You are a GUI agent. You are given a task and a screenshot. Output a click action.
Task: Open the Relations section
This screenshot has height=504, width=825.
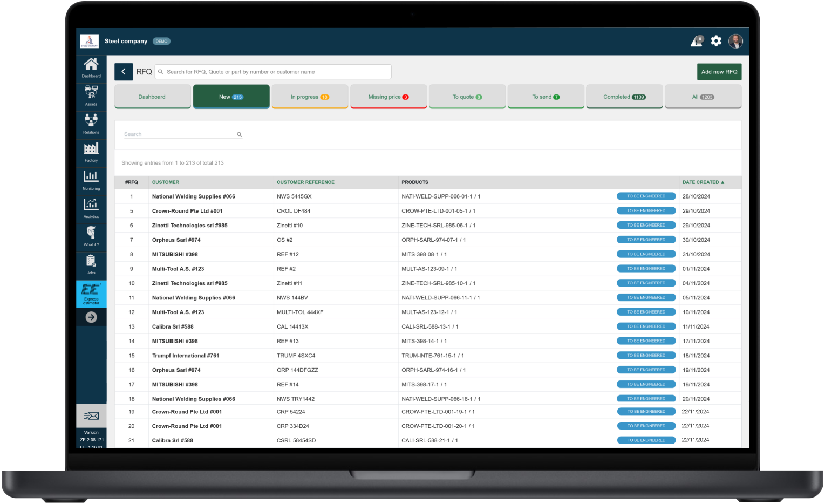(91, 123)
